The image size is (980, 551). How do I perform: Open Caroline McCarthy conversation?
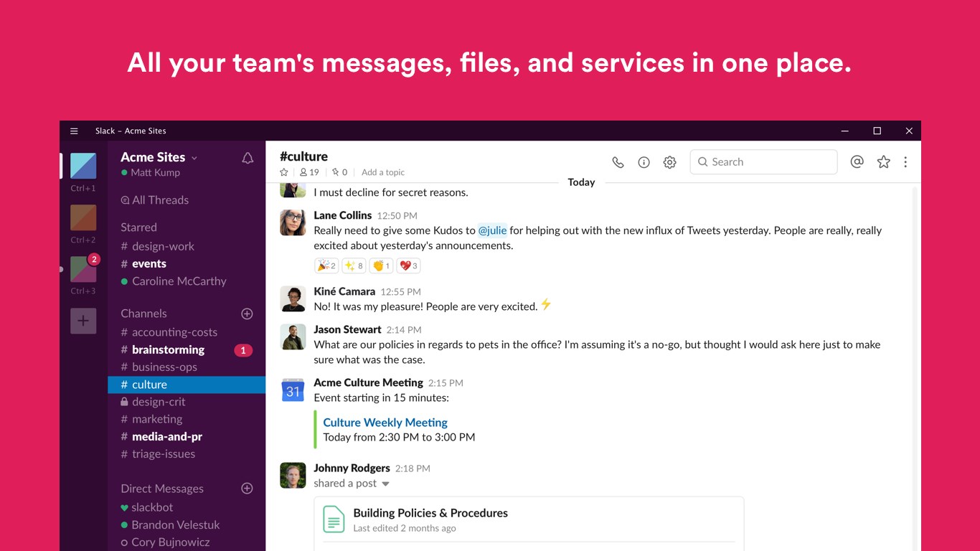pyautogui.click(x=174, y=281)
